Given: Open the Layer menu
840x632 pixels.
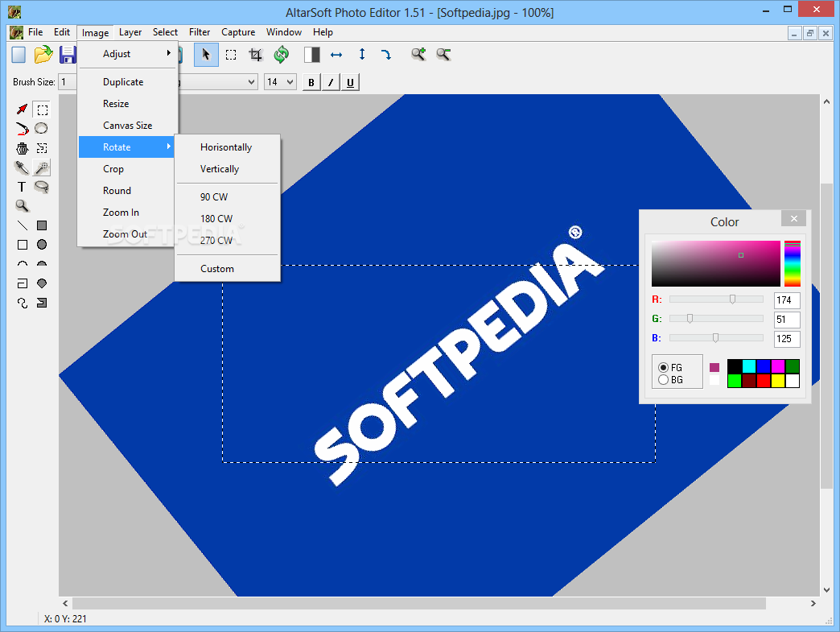Looking at the screenshot, I should [x=130, y=32].
